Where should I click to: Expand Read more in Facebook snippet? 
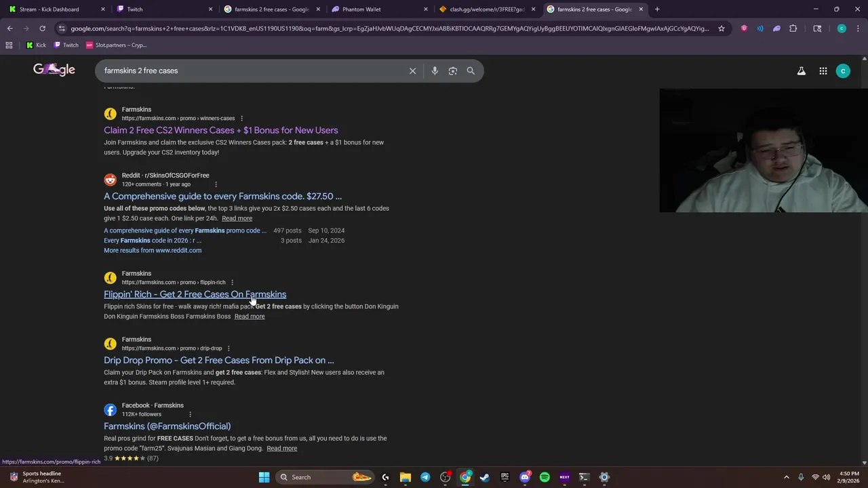point(282,448)
